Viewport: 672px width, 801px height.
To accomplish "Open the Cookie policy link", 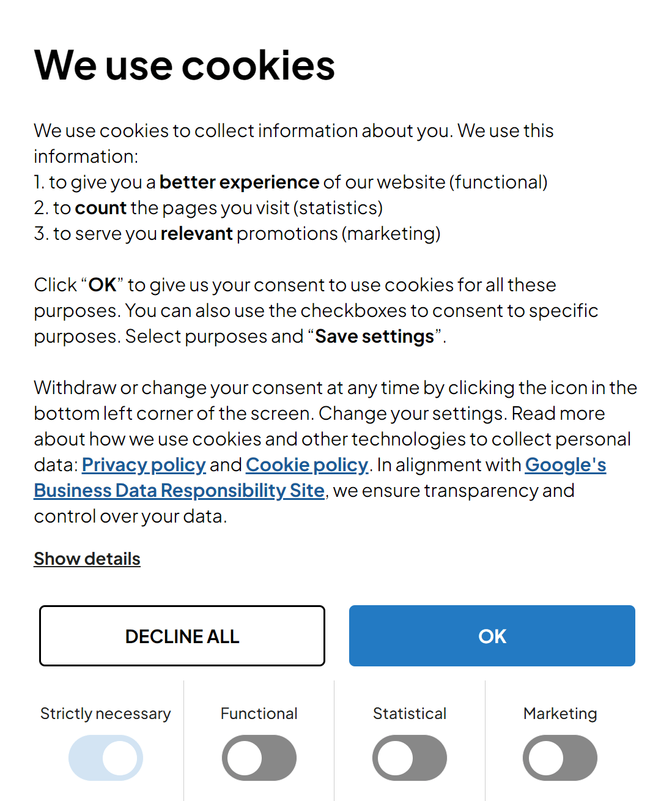I will 306,464.
